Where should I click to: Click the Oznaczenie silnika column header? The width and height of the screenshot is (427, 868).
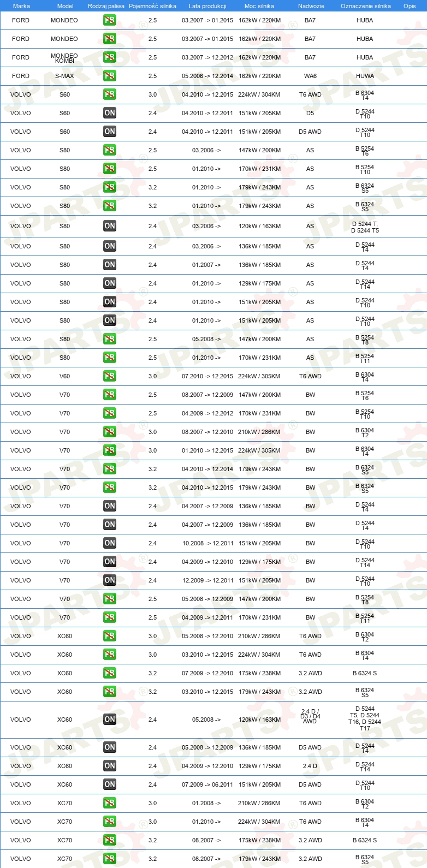tap(366, 6)
